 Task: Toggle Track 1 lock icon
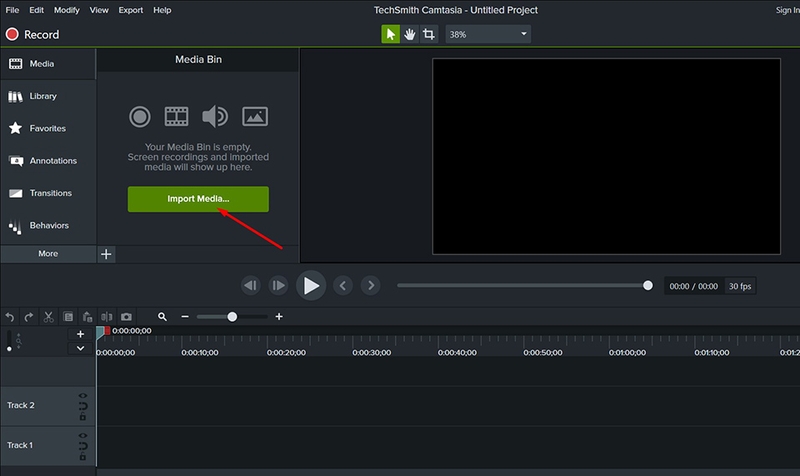[83, 457]
